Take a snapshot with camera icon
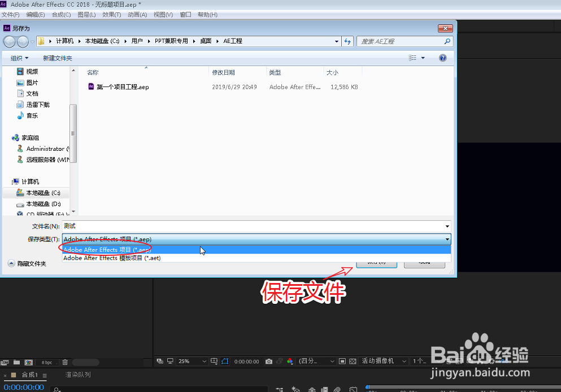This screenshot has height=392, width=561. click(269, 361)
